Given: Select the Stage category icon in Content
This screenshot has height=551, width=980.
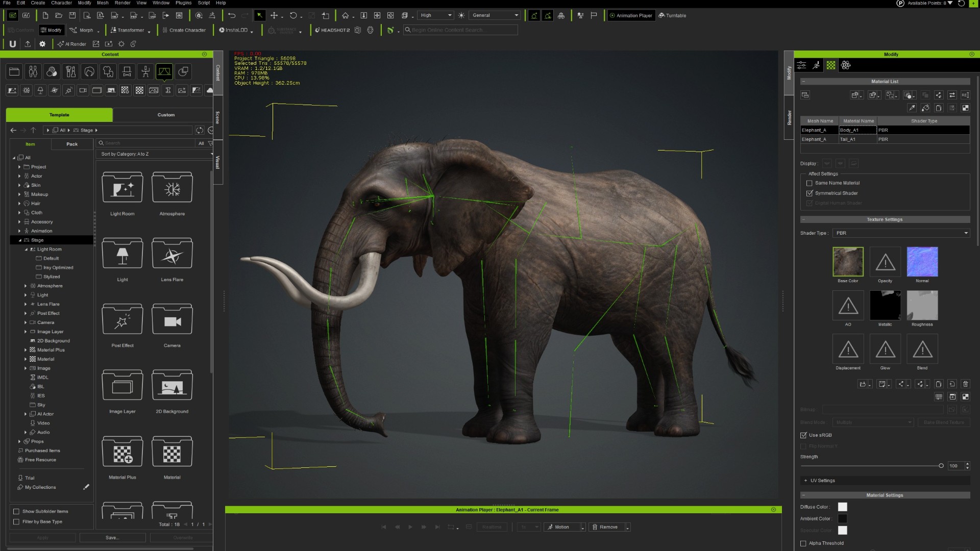Looking at the screenshot, I should (164, 71).
